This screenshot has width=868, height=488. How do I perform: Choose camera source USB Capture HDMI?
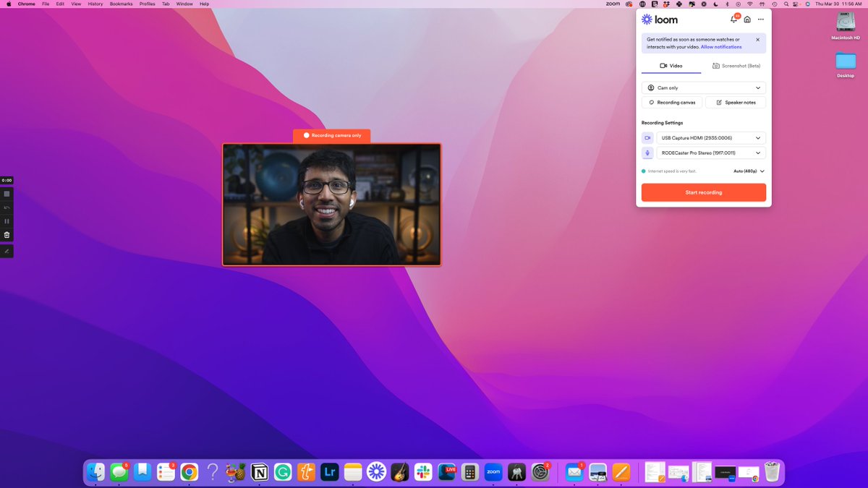(x=711, y=138)
